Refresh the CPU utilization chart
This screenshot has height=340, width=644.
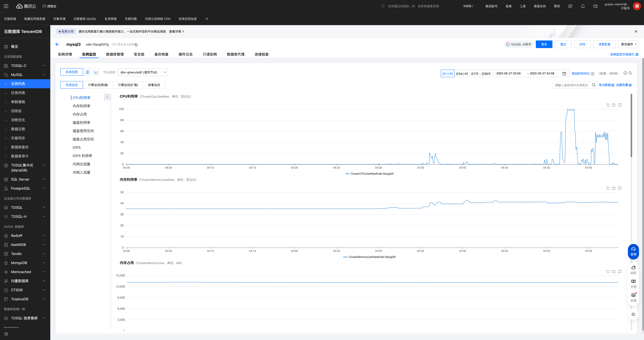click(x=619, y=105)
